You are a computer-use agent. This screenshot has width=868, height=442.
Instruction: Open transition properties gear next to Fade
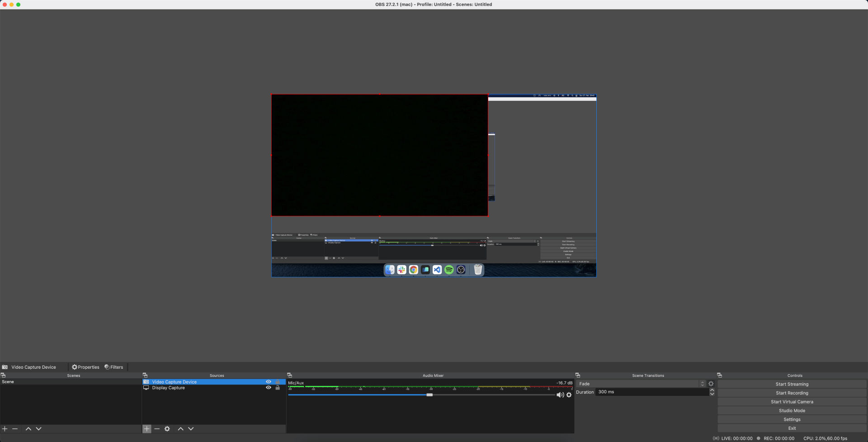711,384
